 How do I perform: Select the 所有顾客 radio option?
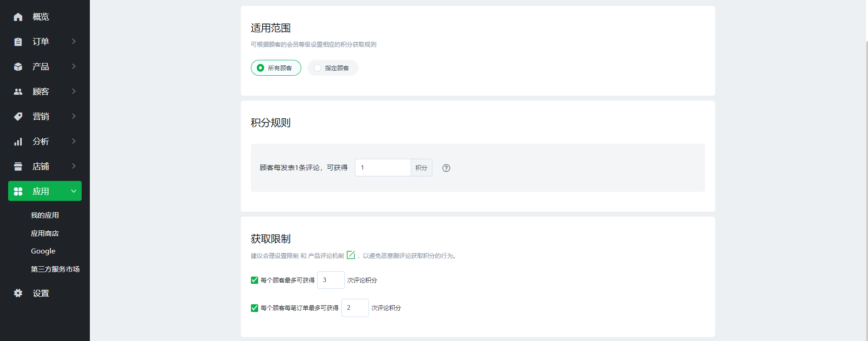click(276, 68)
